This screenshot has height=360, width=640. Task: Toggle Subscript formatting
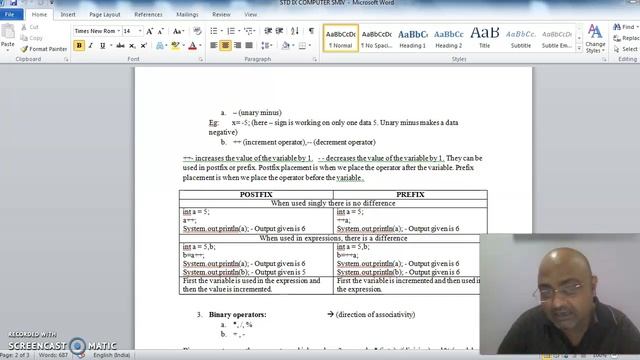(132, 45)
